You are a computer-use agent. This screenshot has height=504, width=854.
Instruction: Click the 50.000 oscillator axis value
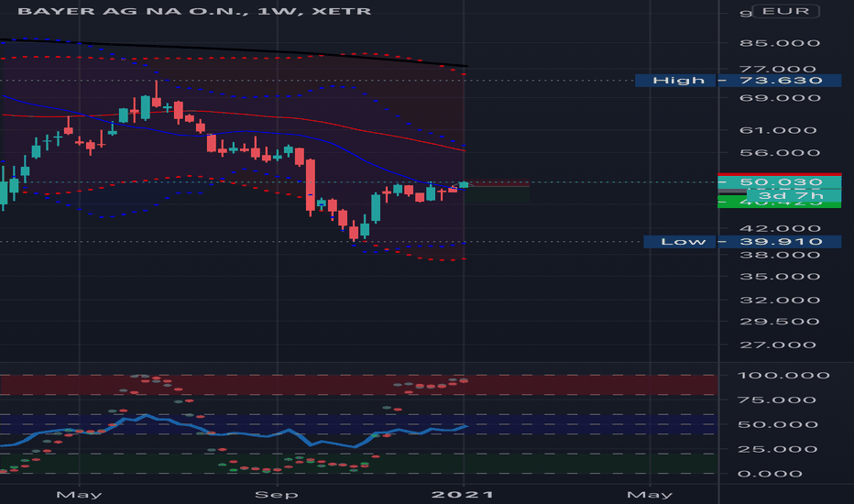point(777,424)
